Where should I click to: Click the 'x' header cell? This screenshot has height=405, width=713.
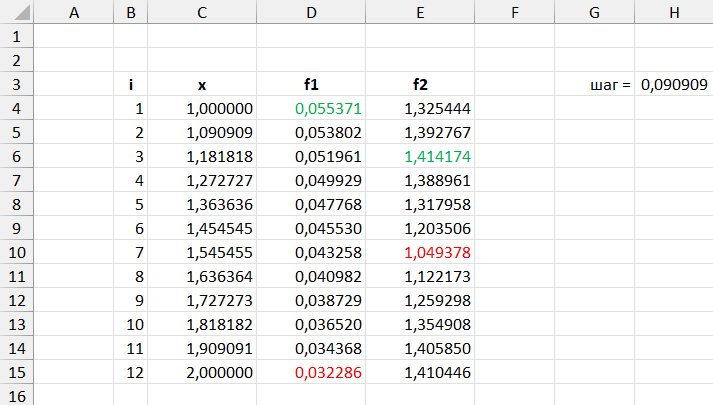tap(202, 84)
